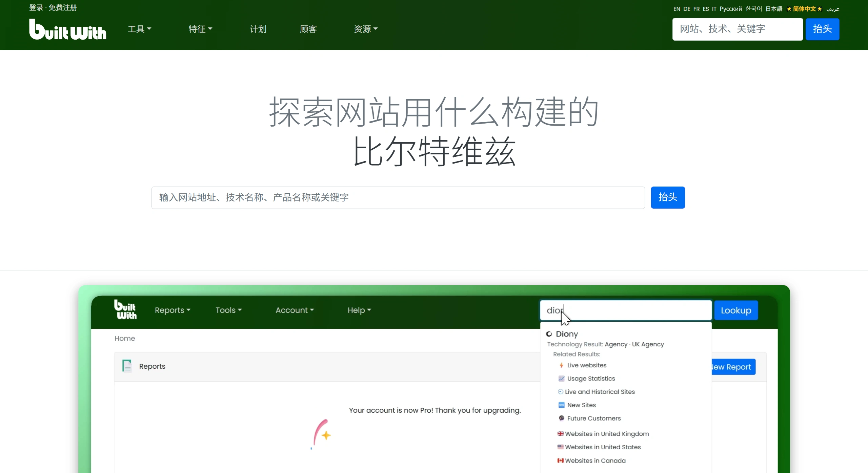Click the Reports document icon
This screenshot has height=473, width=868.
coord(127,366)
